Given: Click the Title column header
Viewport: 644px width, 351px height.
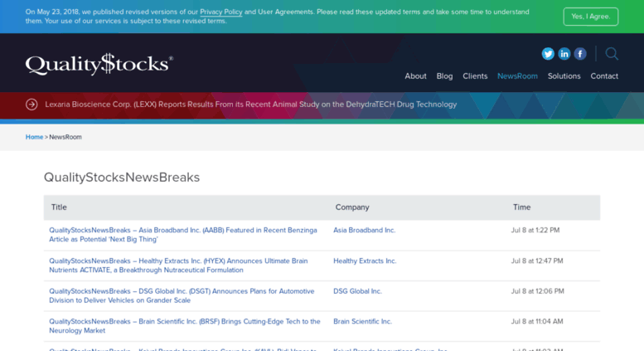Looking at the screenshot, I should point(59,207).
